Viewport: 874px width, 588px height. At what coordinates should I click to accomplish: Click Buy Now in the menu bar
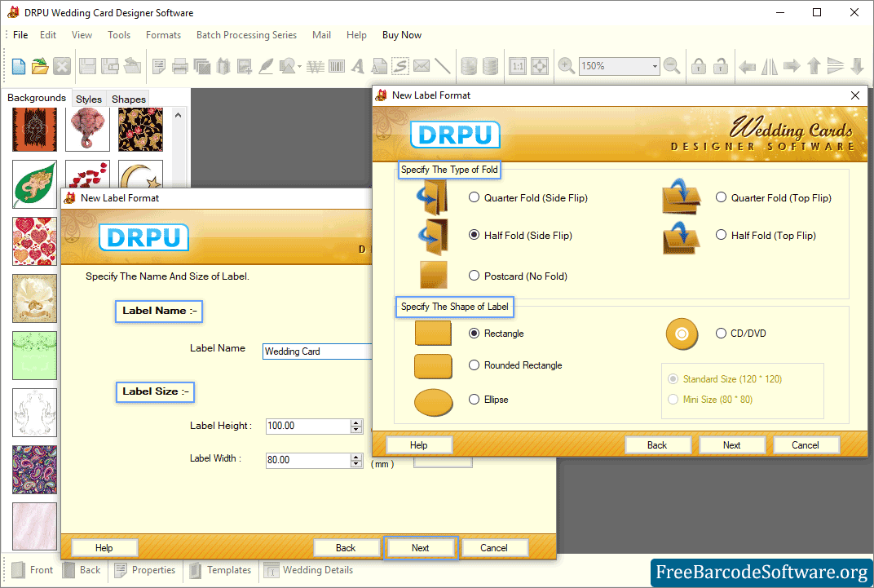(402, 34)
